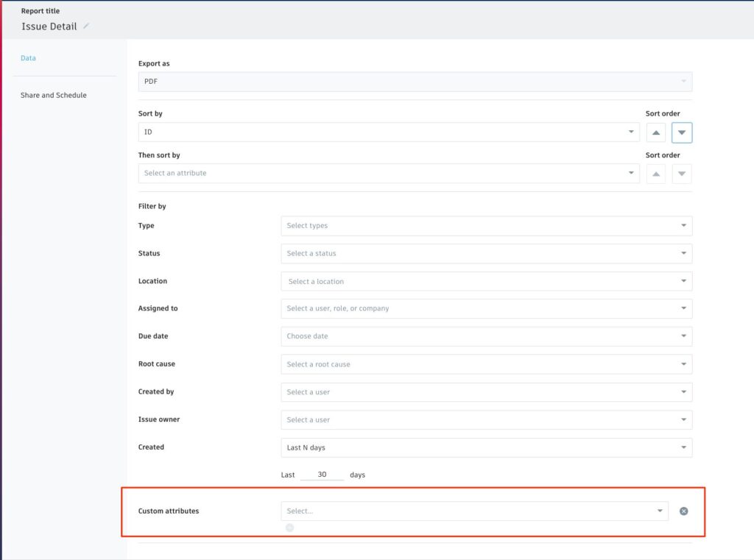This screenshot has width=754, height=560.
Task: Remove the Custom attributes filter via the X icon
Action: pos(683,510)
